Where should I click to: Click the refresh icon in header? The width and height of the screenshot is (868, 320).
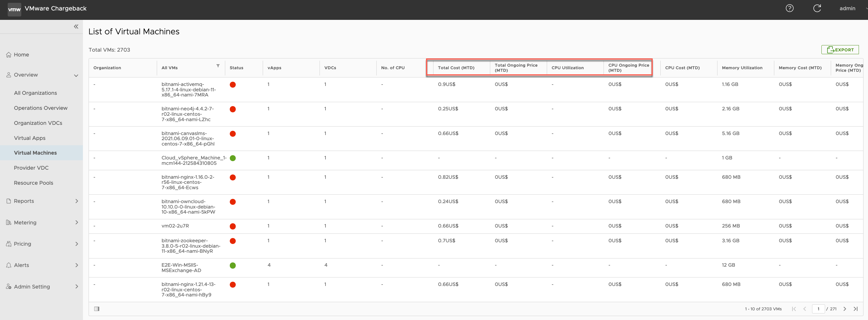817,9
